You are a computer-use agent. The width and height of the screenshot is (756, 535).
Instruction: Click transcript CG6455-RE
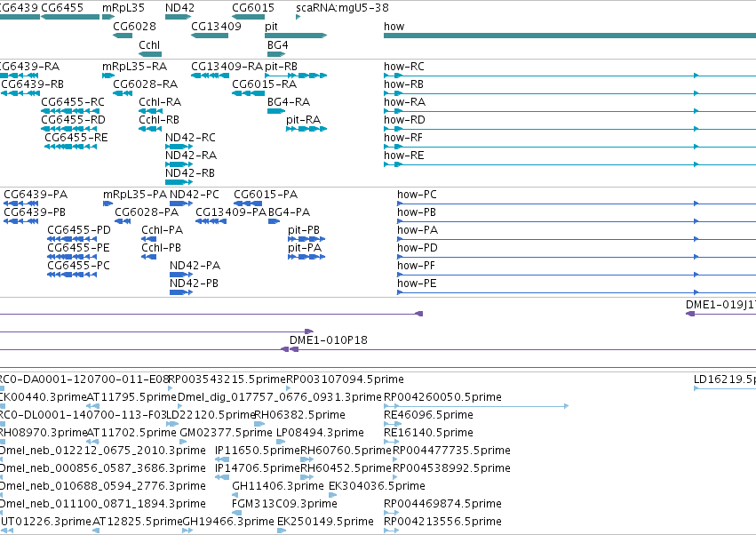tap(76, 138)
